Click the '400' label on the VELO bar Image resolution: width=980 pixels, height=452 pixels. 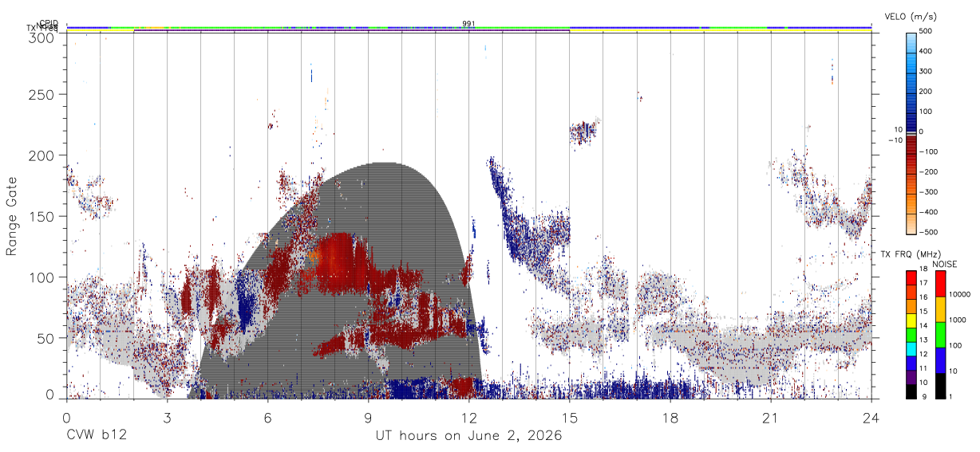(926, 52)
